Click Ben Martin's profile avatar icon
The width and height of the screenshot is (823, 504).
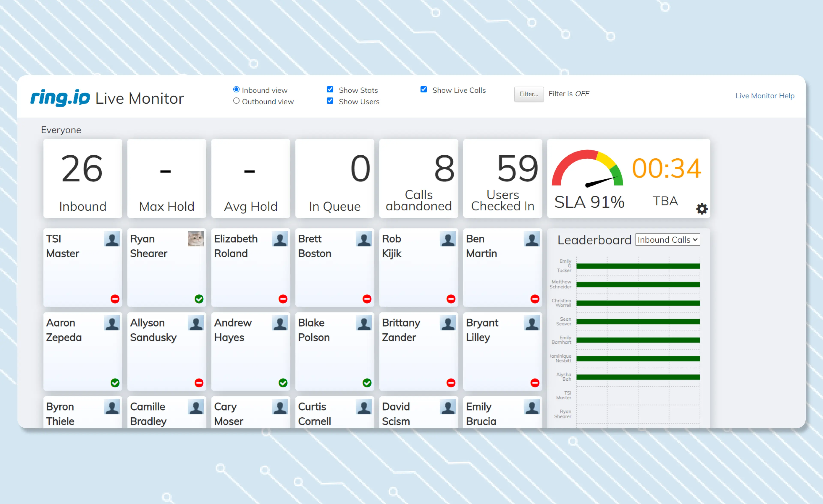coord(532,239)
